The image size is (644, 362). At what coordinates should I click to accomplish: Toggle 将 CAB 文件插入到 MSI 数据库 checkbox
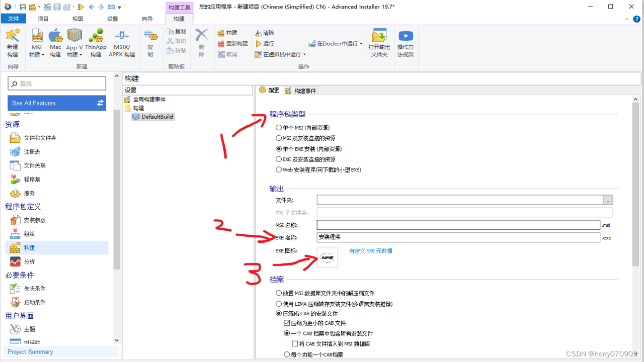[x=295, y=344]
